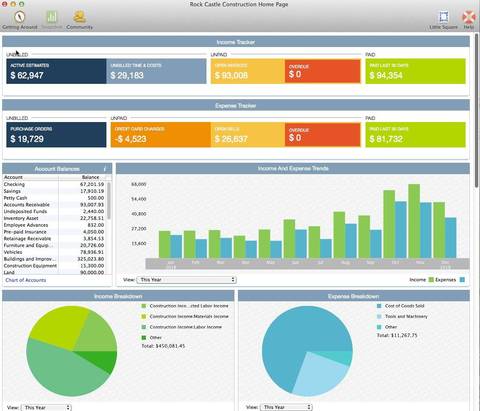Open Credit Card Charges -$4,523 tile
The height and width of the screenshot is (411, 480).
pyautogui.click(x=161, y=135)
